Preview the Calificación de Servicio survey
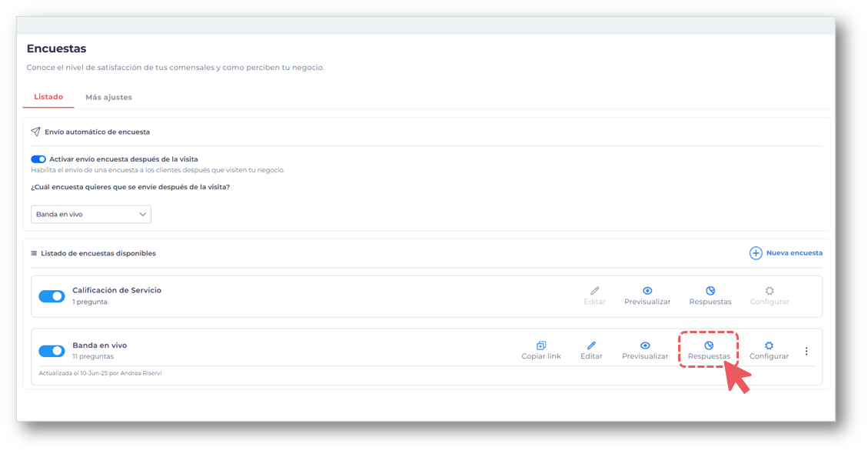This screenshot has width=868, height=454. pyautogui.click(x=647, y=291)
